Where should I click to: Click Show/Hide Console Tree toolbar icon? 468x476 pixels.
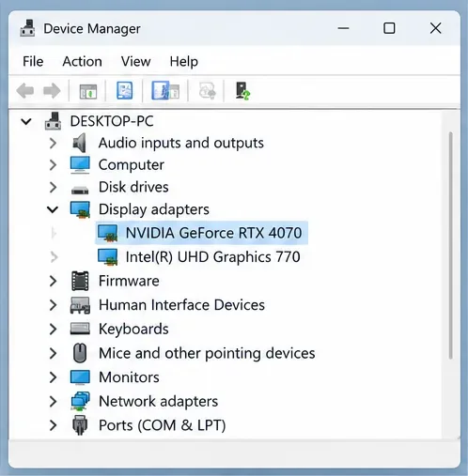tap(88, 92)
